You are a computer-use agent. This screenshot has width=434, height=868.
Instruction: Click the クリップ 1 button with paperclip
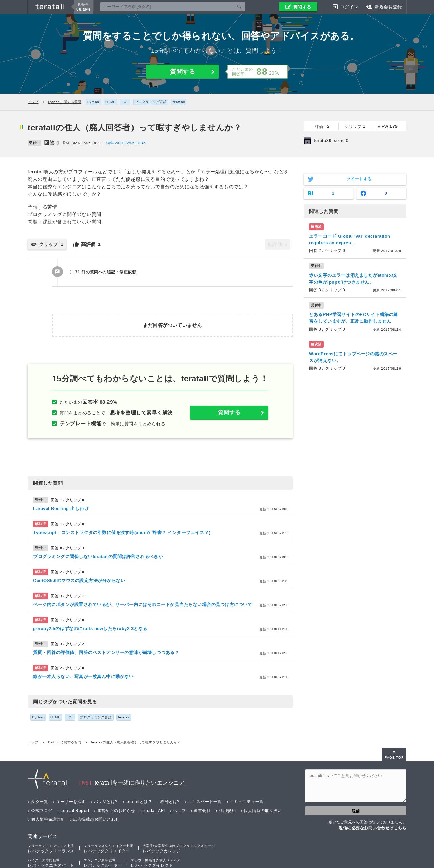[47, 244]
